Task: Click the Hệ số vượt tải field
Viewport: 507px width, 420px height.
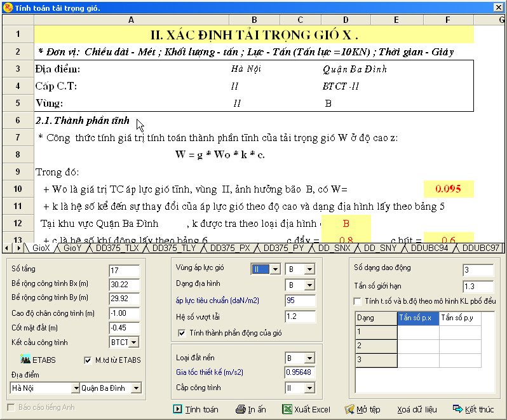Action: point(300,316)
